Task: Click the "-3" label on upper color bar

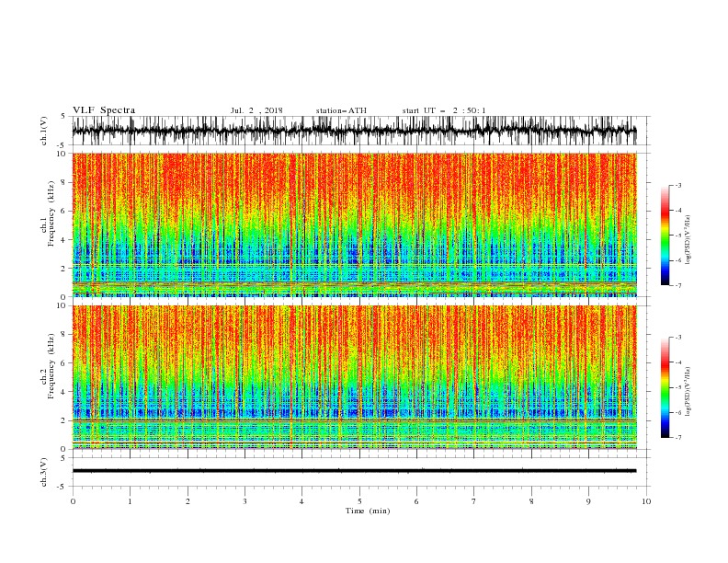Action: pos(678,185)
